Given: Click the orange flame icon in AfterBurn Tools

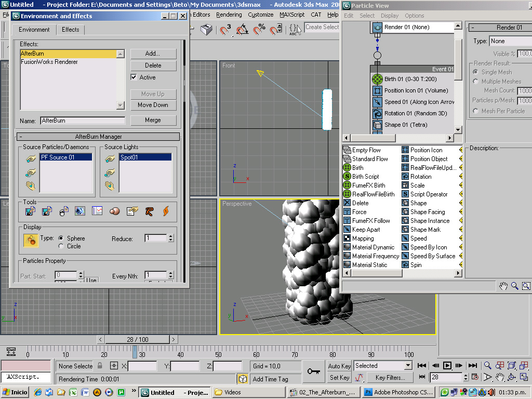Looking at the screenshot, I should point(166,211).
